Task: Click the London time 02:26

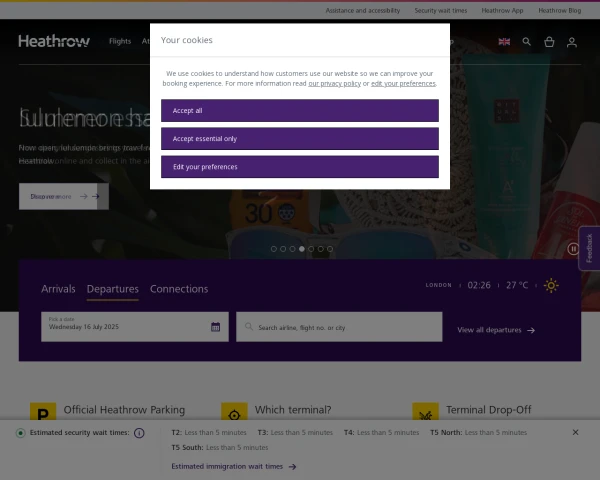Action: [x=479, y=286]
